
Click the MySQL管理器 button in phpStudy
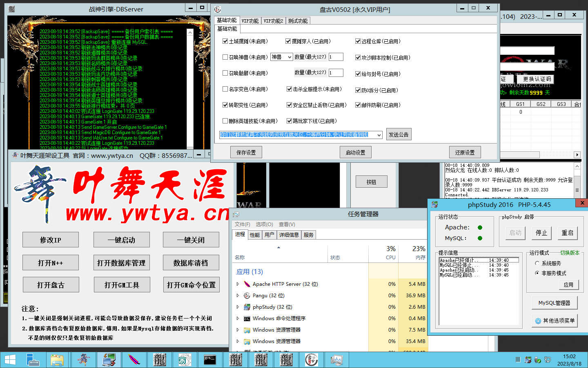click(x=554, y=303)
